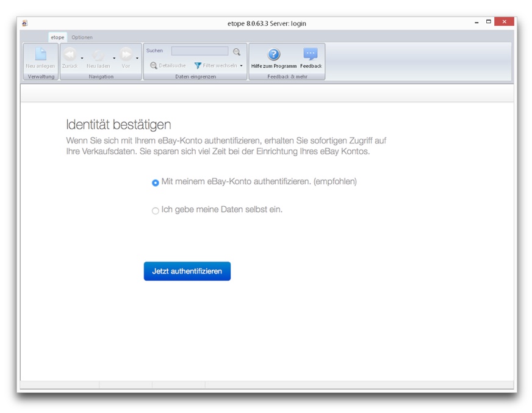Image resolution: width=532 pixels, height=413 pixels.
Task: Go back with the Zurück arrow
Action: point(70,54)
